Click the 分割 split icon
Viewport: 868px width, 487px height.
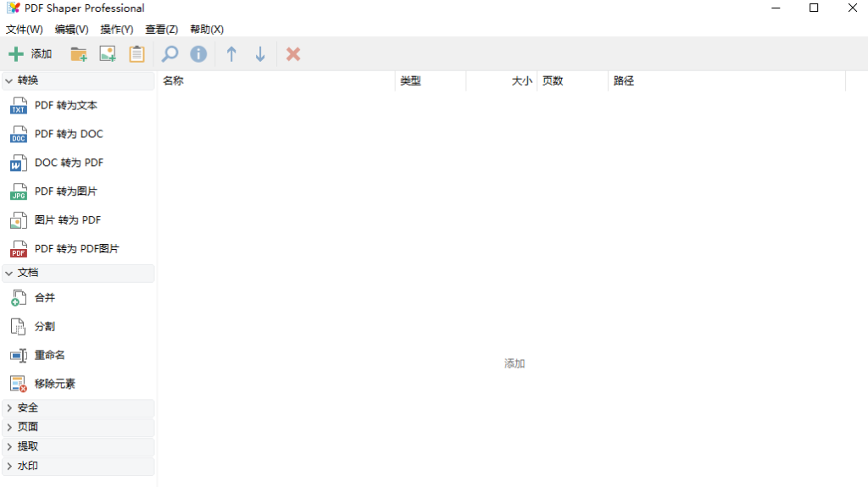coord(19,327)
